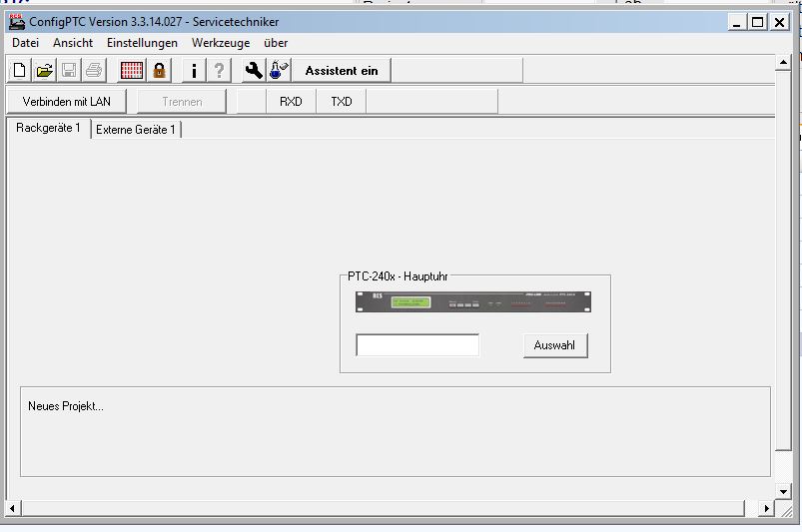
Task: Open a project with the folder icon
Action: (x=45, y=71)
